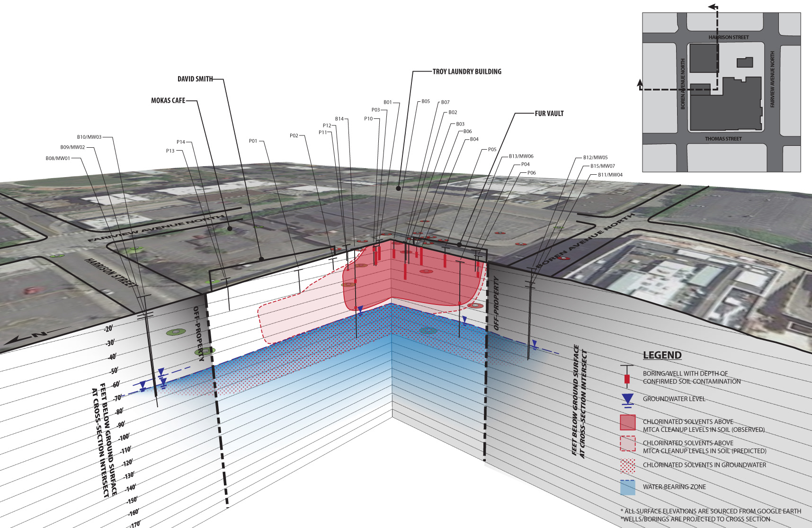Viewport: 812px width, 528px height.
Task: Click the B08/MW01 well label
Action: (x=58, y=158)
